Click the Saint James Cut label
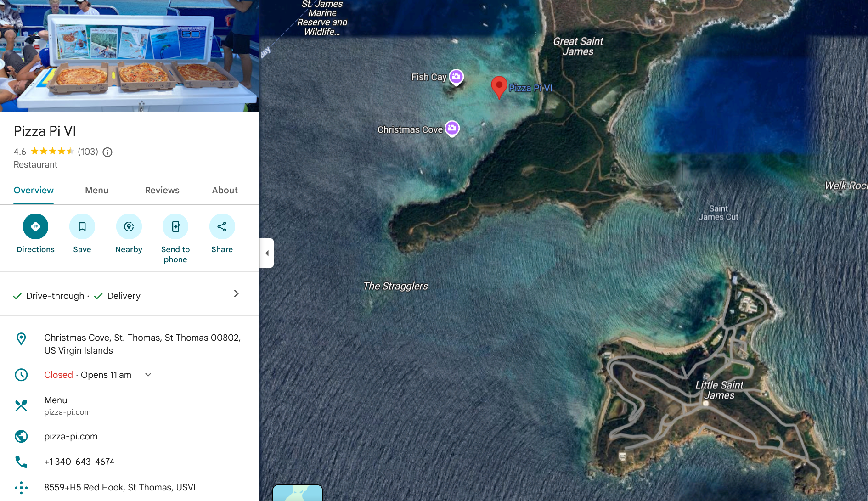 [x=718, y=213]
